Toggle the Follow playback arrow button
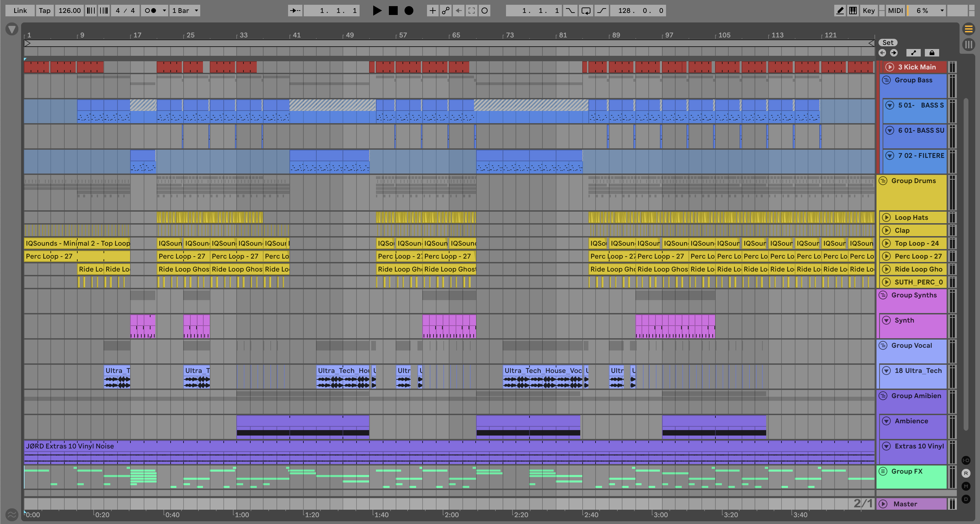 coord(295,11)
